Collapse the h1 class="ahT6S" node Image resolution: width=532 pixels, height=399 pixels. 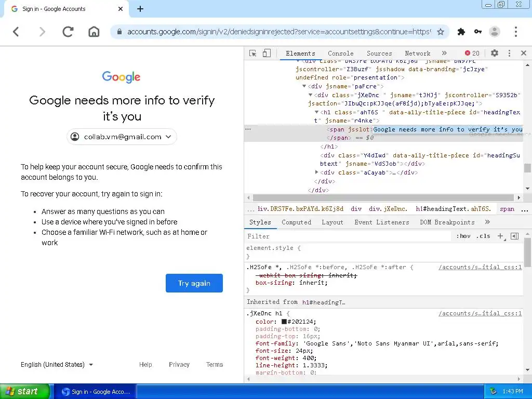(x=316, y=112)
